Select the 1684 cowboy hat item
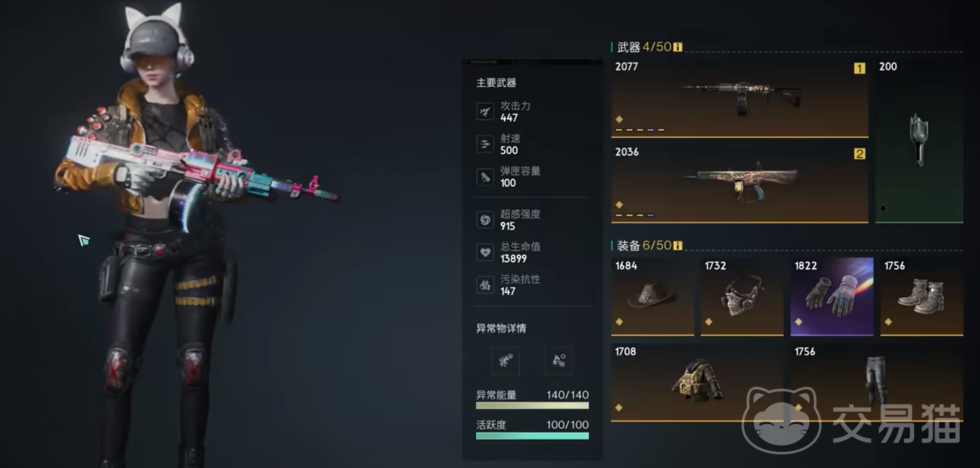 point(653,297)
